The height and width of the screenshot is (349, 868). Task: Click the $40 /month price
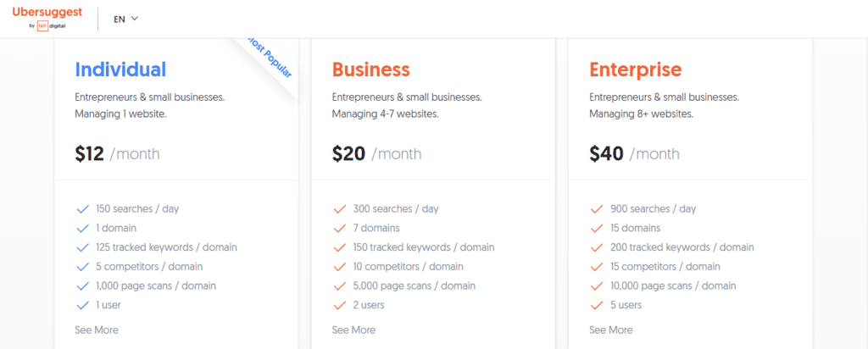point(634,154)
